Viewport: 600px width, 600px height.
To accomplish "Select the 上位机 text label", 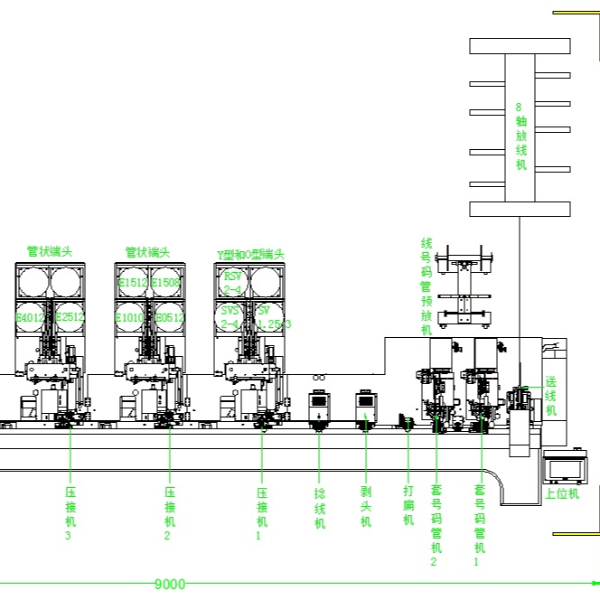I will (x=561, y=495).
